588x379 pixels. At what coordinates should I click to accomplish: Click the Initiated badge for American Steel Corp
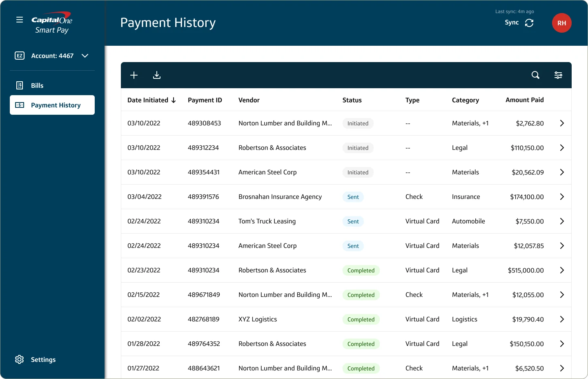tap(358, 172)
